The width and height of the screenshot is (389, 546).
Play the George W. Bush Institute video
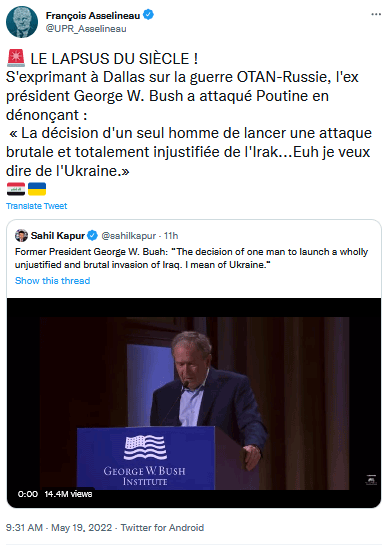coord(194,403)
